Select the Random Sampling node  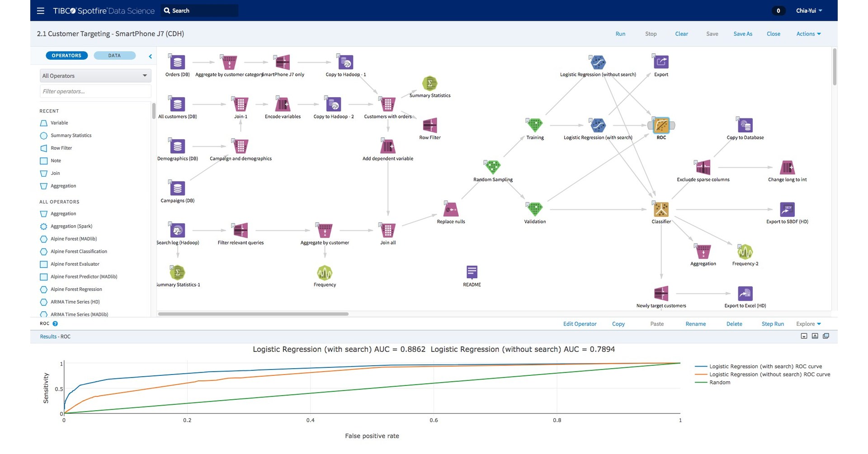(x=493, y=167)
